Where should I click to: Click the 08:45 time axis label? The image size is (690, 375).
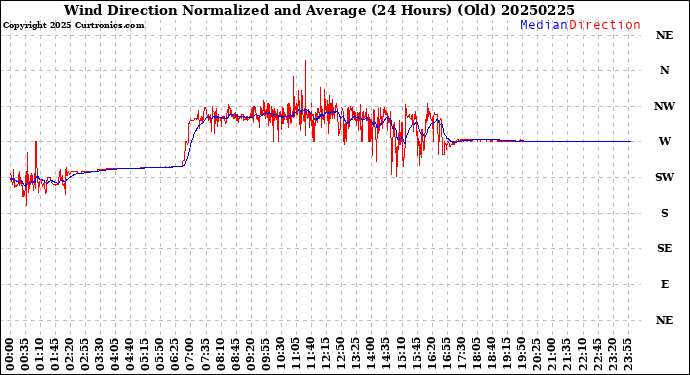tap(235, 354)
